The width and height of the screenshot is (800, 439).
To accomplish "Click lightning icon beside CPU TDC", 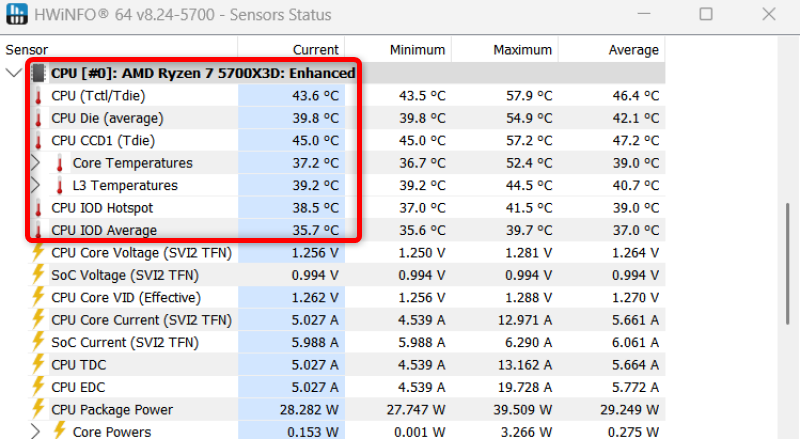I will 38,364.
